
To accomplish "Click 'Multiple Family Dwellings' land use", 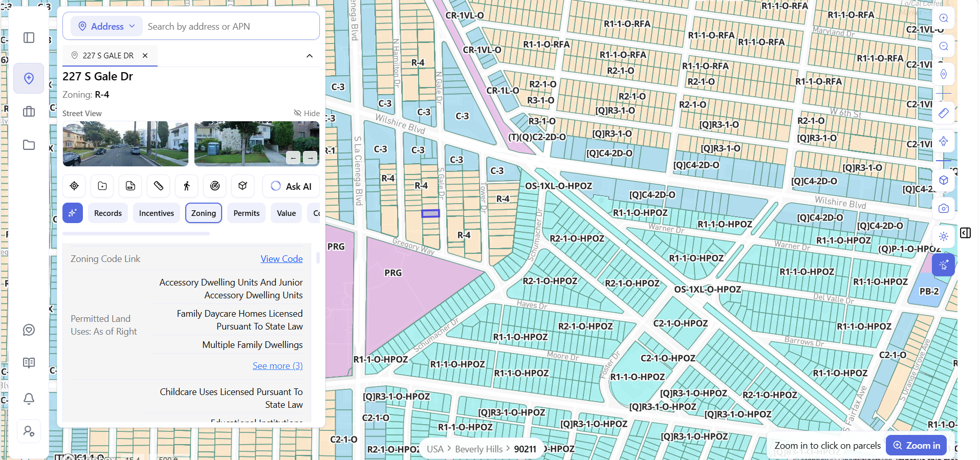I will click(252, 345).
